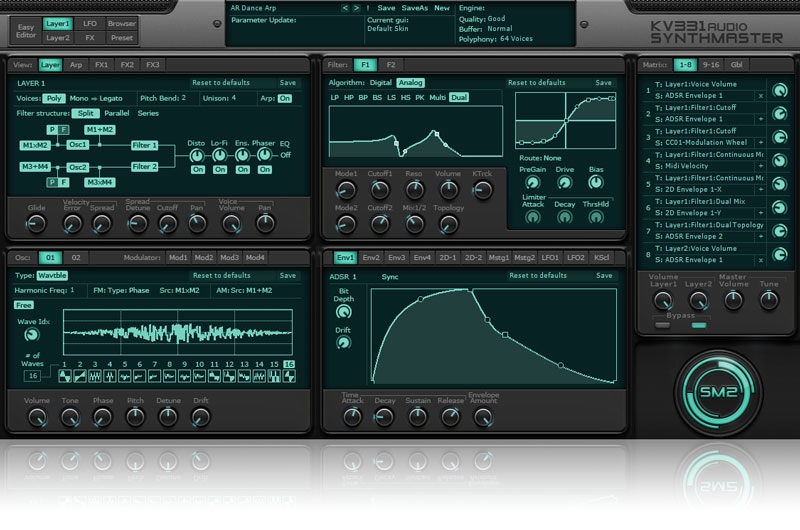
Task: Select waveform thumbnail number 16
Action: click(x=289, y=376)
